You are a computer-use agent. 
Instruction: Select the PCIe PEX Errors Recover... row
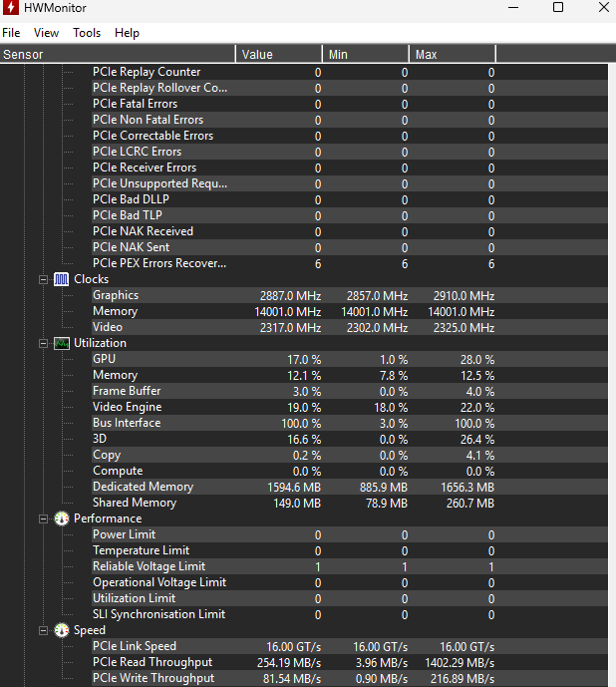pos(350,263)
